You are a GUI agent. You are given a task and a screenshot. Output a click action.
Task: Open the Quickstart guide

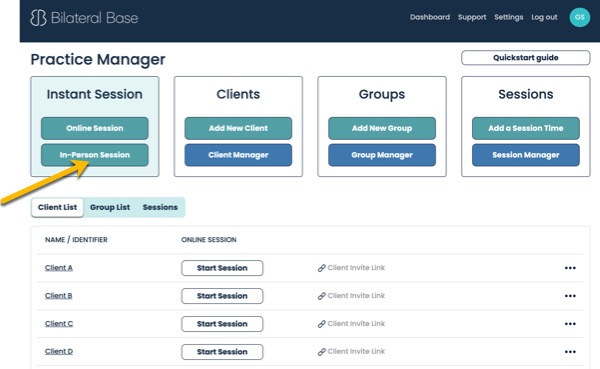coord(525,58)
